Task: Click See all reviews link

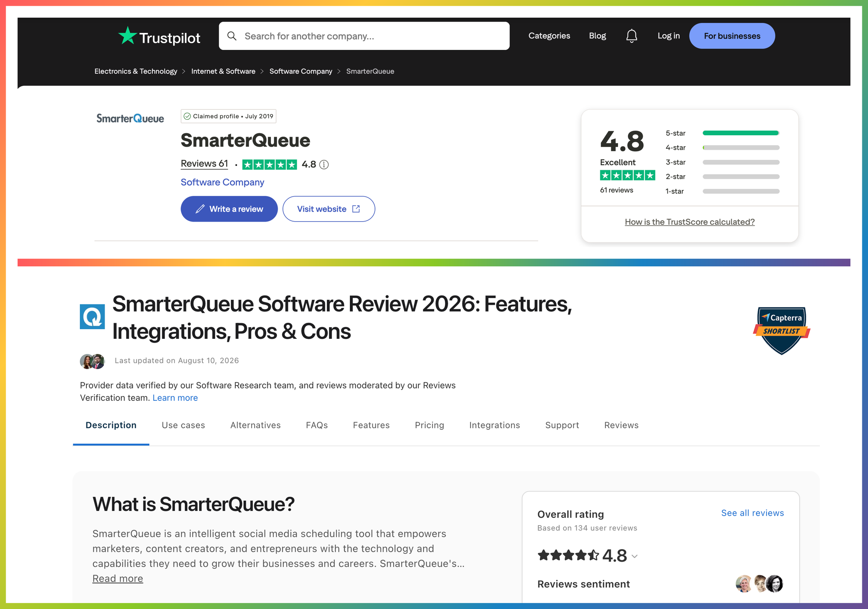Action: (753, 513)
